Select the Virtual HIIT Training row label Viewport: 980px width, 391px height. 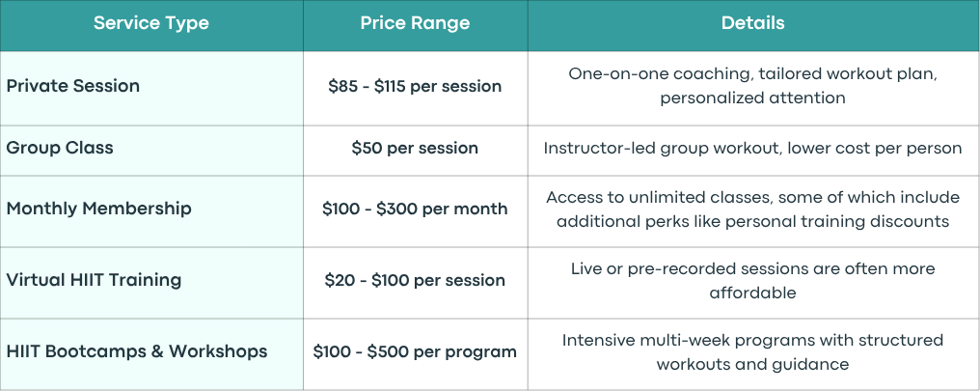click(94, 280)
